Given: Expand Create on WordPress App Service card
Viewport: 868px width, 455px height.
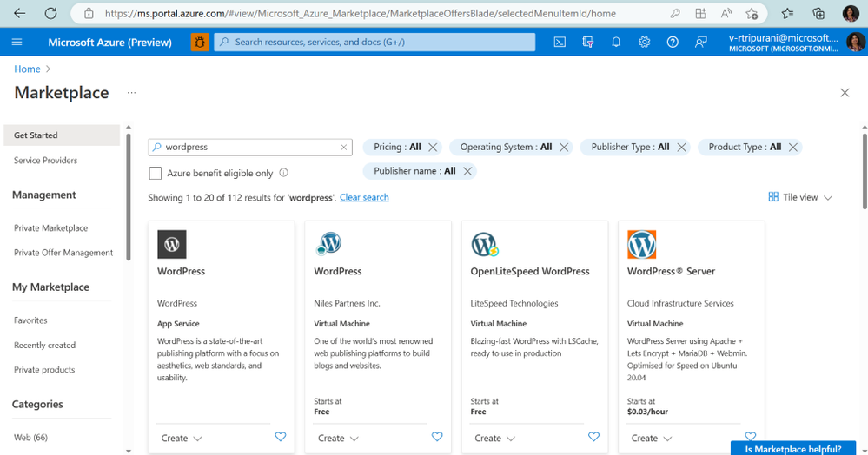Looking at the screenshot, I should (x=181, y=439).
